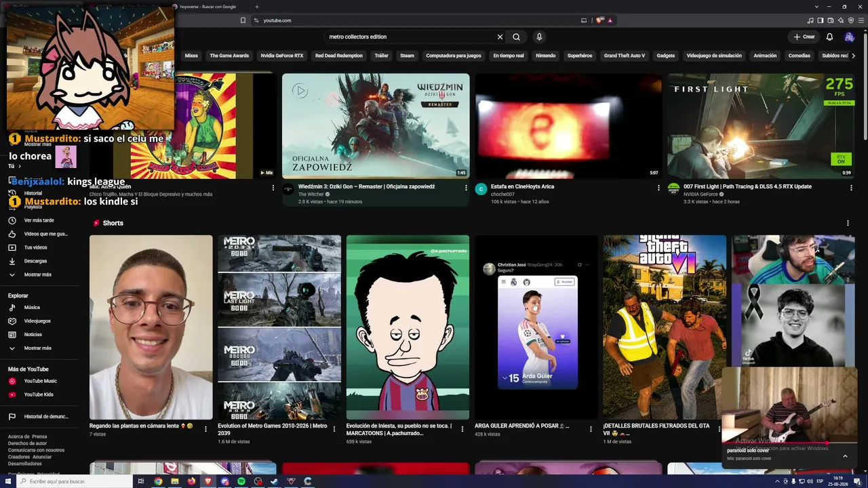The image size is (868, 488).
Task: Open Descargas in the sidebar
Action: [39, 261]
